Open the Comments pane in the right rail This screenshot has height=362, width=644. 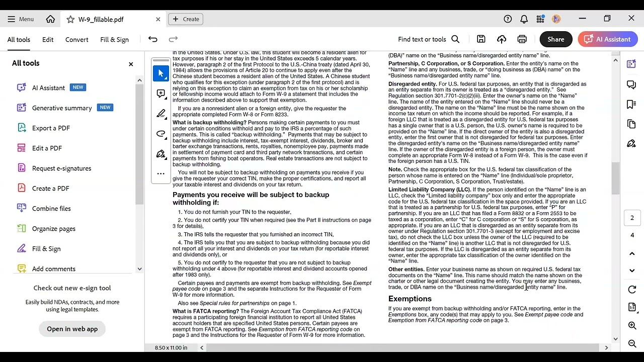point(631,84)
